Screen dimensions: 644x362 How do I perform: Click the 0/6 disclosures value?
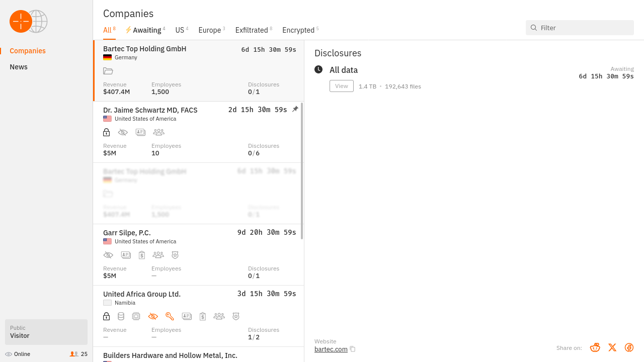click(254, 153)
